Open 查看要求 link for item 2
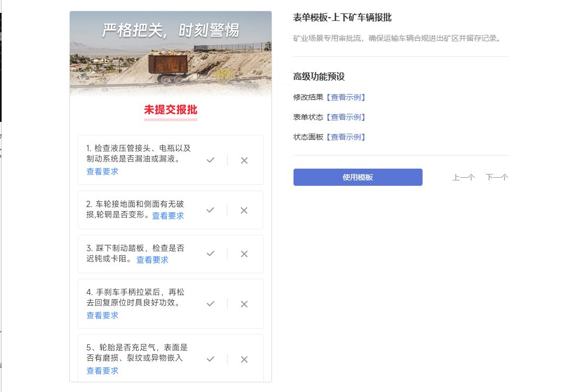This screenshot has height=392, width=565. point(168,216)
